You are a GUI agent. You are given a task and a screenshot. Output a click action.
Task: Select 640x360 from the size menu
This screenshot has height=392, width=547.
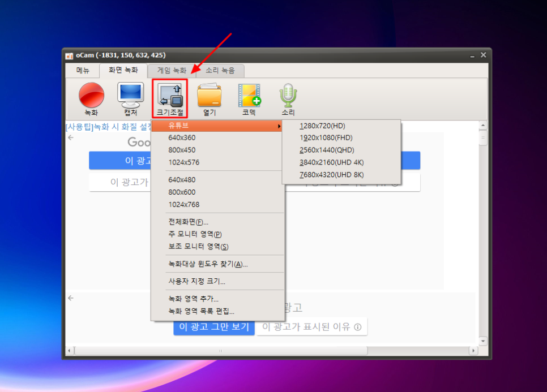[217, 137]
